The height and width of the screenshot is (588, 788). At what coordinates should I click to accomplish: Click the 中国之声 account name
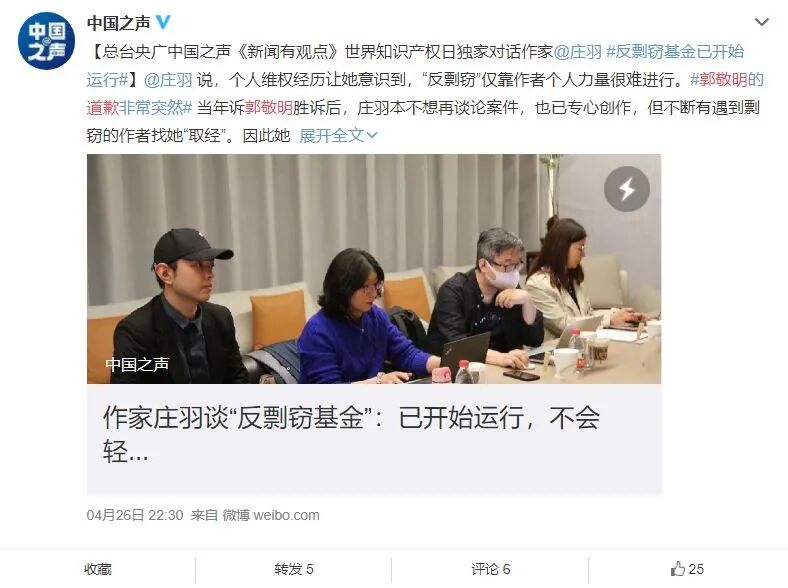pyautogui.click(x=119, y=23)
